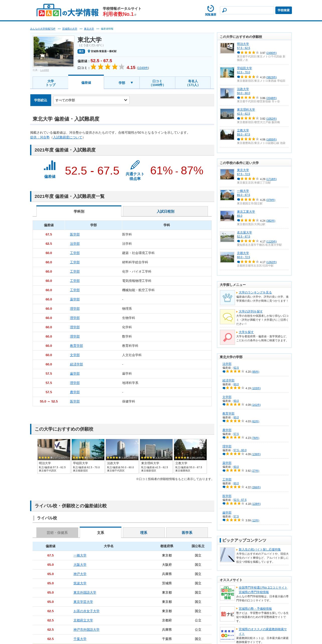Switch to the 大学トップ tab
This screenshot has width=322, height=644.
click(x=50, y=83)
